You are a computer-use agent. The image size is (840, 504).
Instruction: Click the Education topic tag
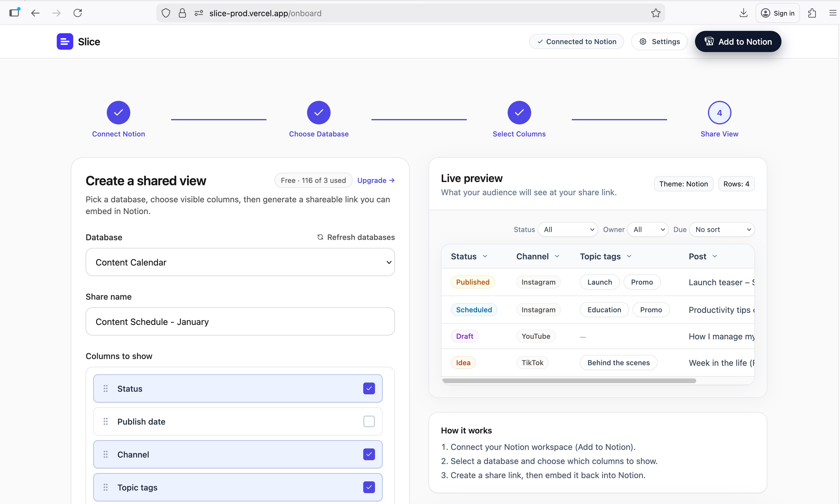tap(604, 310)
